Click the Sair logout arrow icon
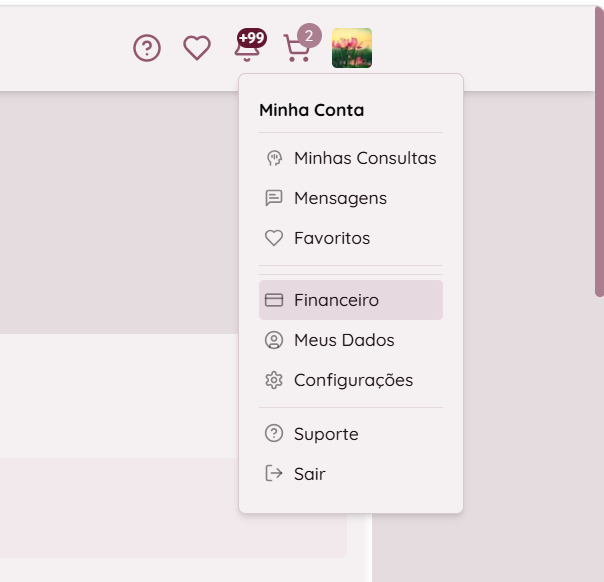604x582 pixels. click(x=274, y=474)
